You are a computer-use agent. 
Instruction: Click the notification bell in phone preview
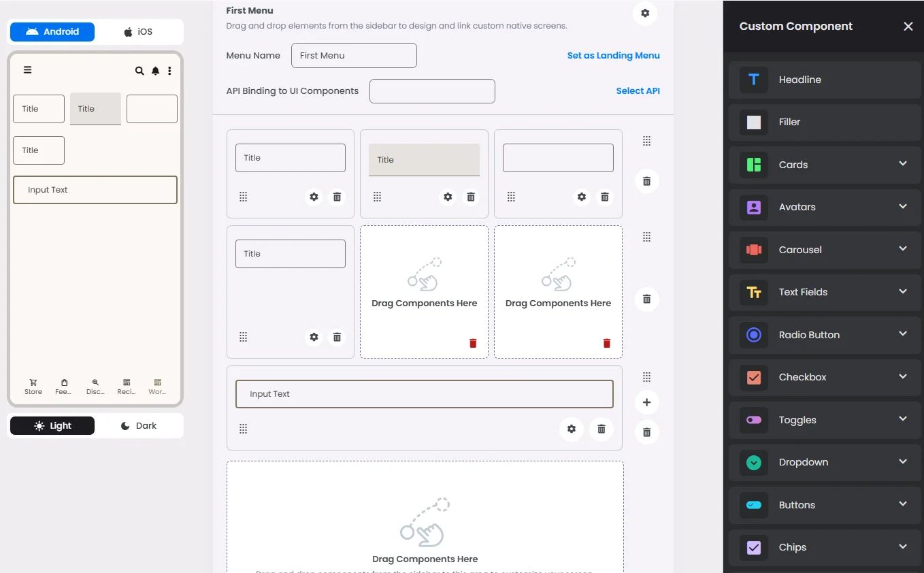(156, 71)
